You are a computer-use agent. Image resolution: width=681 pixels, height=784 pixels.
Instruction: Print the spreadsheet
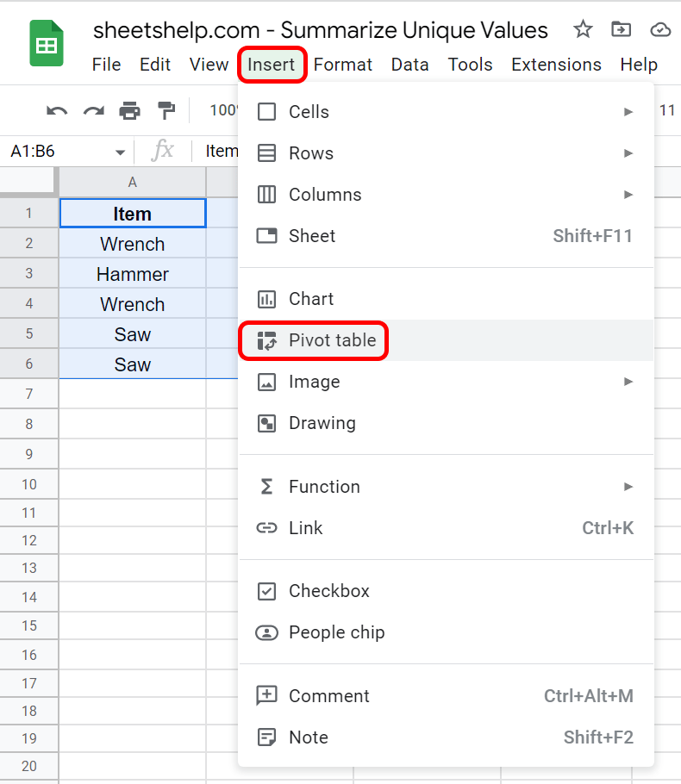pos(129,110)
